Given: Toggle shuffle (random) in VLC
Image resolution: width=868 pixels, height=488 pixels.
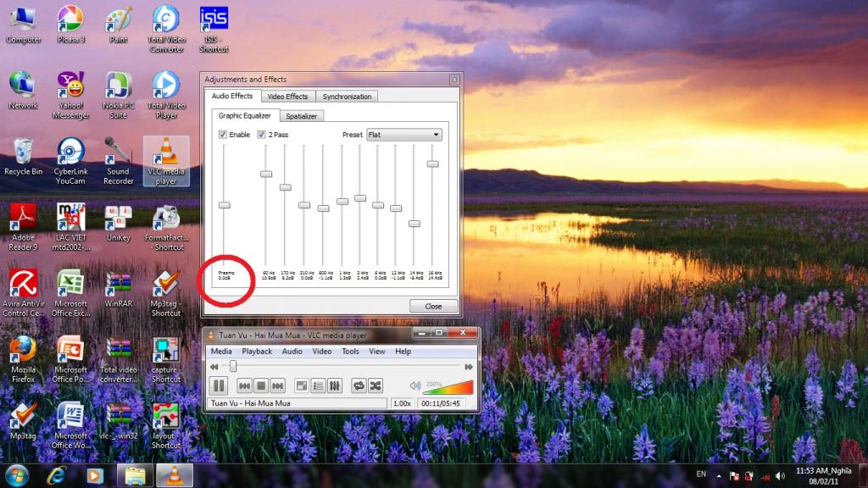Looking at the screenshot, I should click(376, 385).
